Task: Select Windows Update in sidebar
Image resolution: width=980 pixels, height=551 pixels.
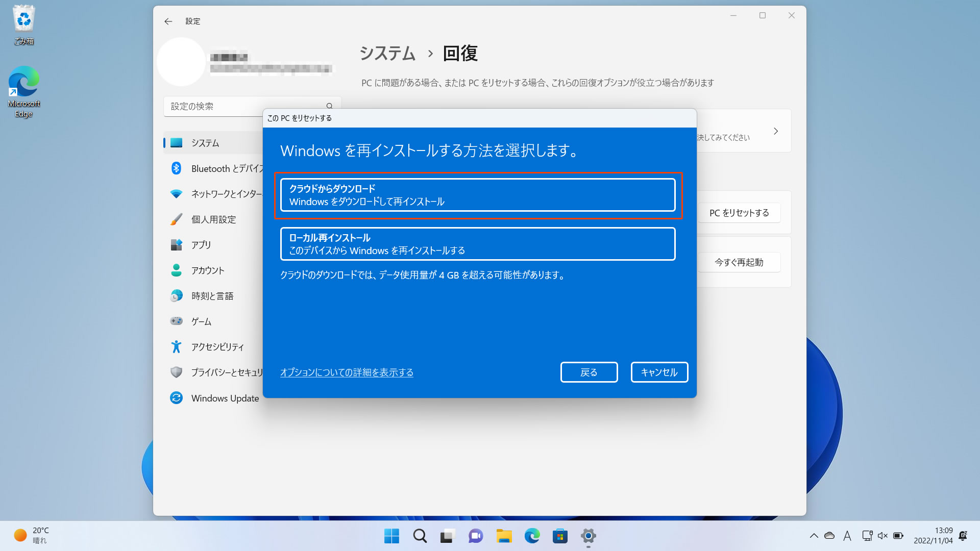Action: tap(213, 398)
